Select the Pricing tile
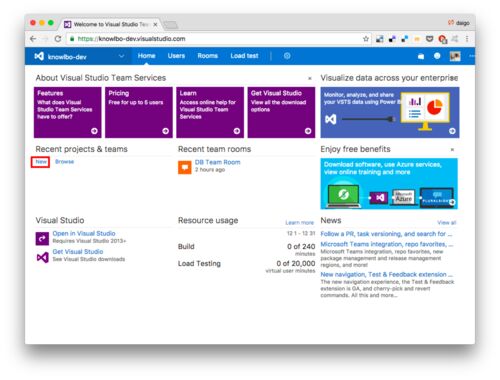This screenshot has height=380, width=500. (x=139, y=112)
